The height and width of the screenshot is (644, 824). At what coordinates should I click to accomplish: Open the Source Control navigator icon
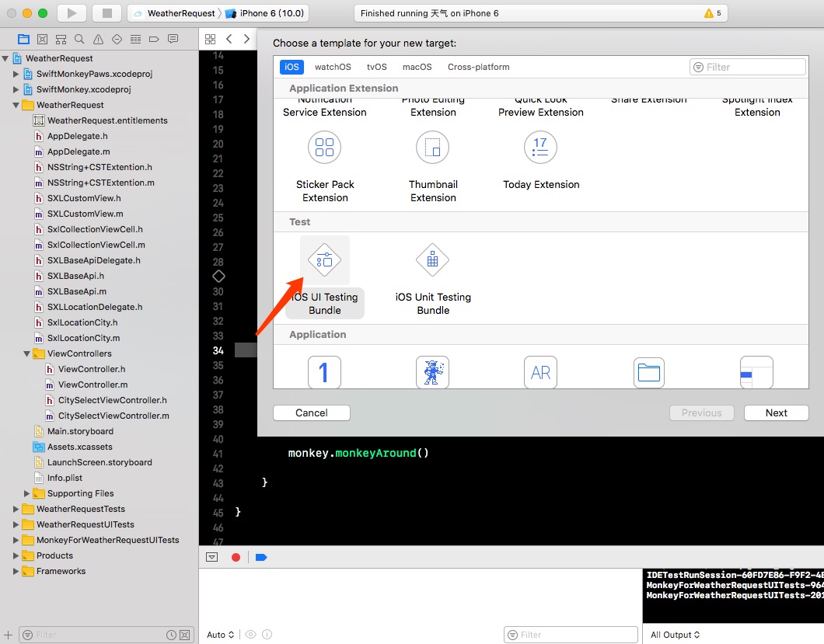[x=43, y=39]
